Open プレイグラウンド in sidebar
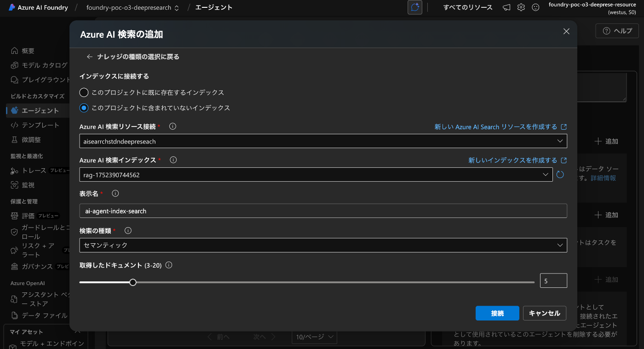The width and height of the screenshot is (644, 349). point(39,80)
